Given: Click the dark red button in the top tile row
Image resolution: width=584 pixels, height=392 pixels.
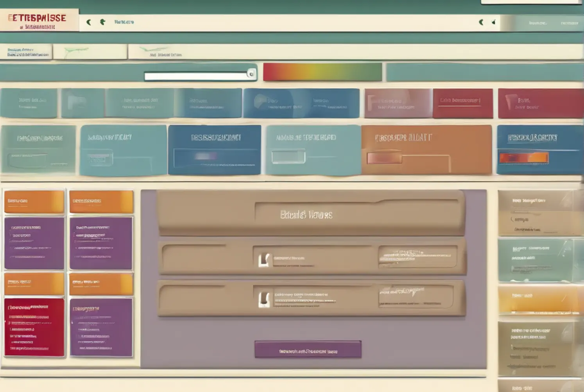Looking at the screenshot, I should click(463, 103).
